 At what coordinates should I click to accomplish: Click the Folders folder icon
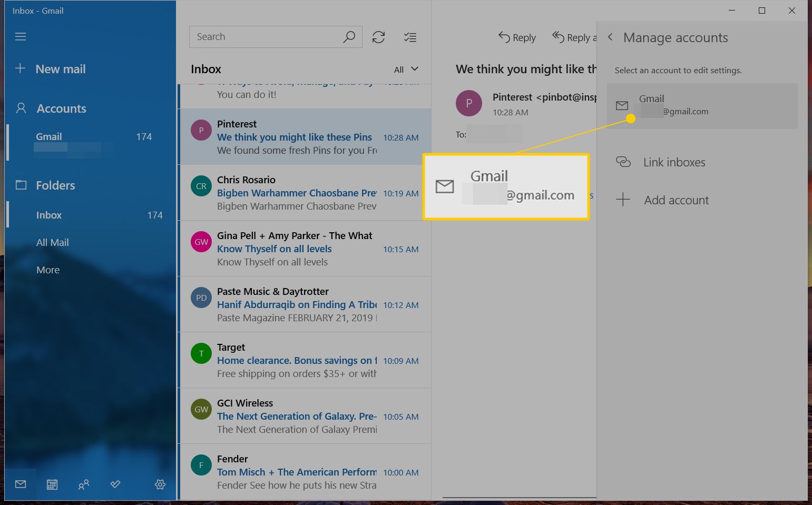pyautogui.click(x=21, y=185)
